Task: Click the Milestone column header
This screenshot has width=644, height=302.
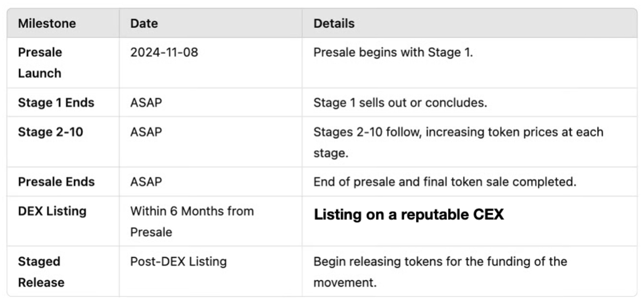Action: pyautogui.click(x=47, y=23)
